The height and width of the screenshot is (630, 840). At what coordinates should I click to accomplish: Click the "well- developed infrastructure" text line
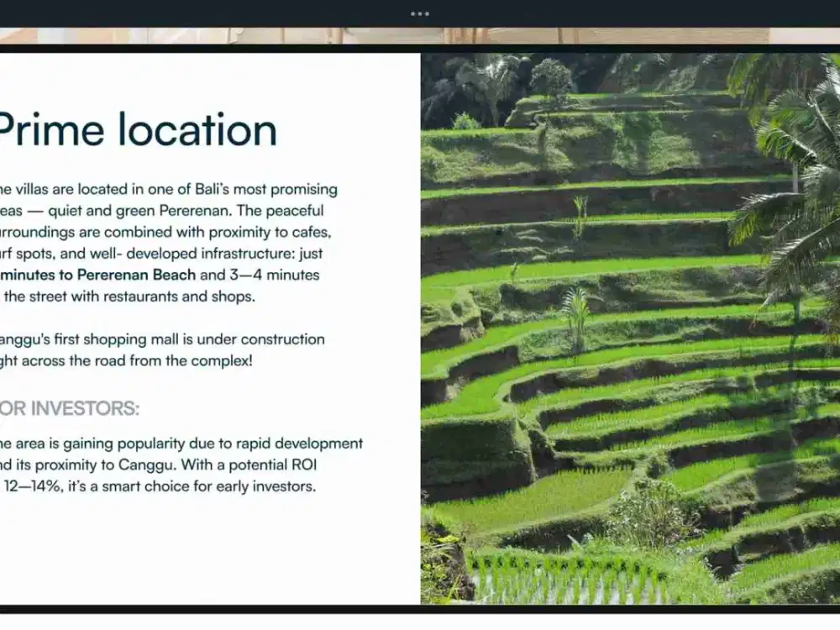click(161, 254)
